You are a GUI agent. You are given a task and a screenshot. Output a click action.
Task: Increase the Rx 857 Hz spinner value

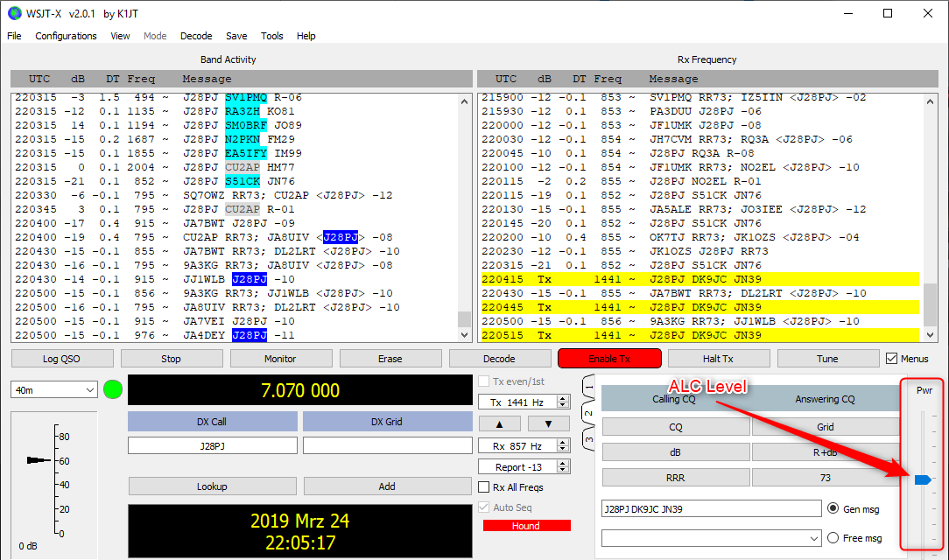click(x=564, y=443)
